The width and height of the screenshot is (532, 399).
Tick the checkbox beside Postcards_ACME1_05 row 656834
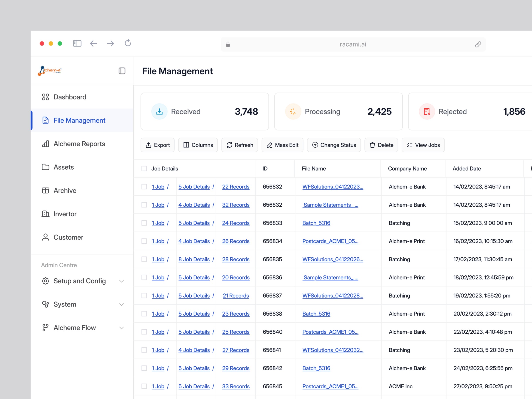click(144, 241)
